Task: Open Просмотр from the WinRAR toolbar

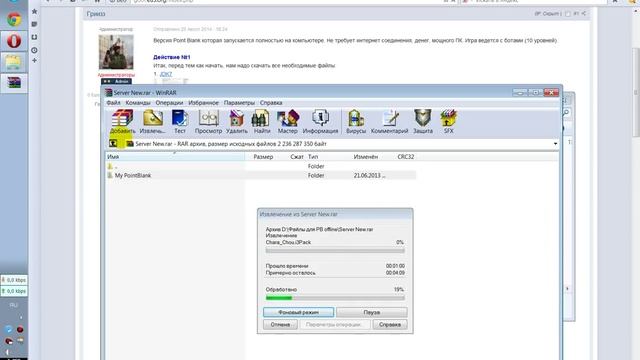Action: [x=209, y=122]
